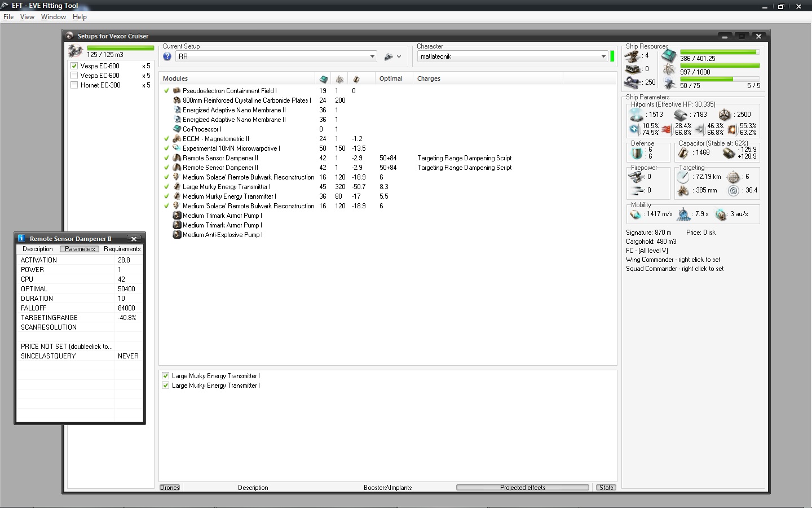This screenshot has height=508, width=812.
Task: Click the scan resolution dish icon showing 385 mm
Action: (683, 191)
